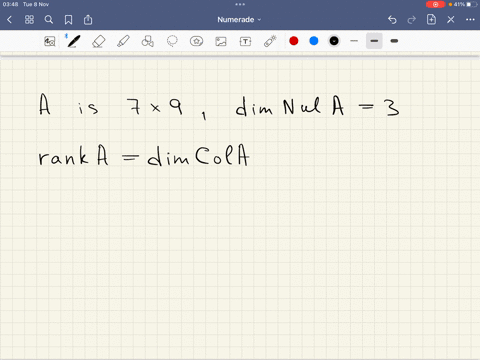Select the medium stroke width
The height and width of the screenshot is (360, 480).
374,41
